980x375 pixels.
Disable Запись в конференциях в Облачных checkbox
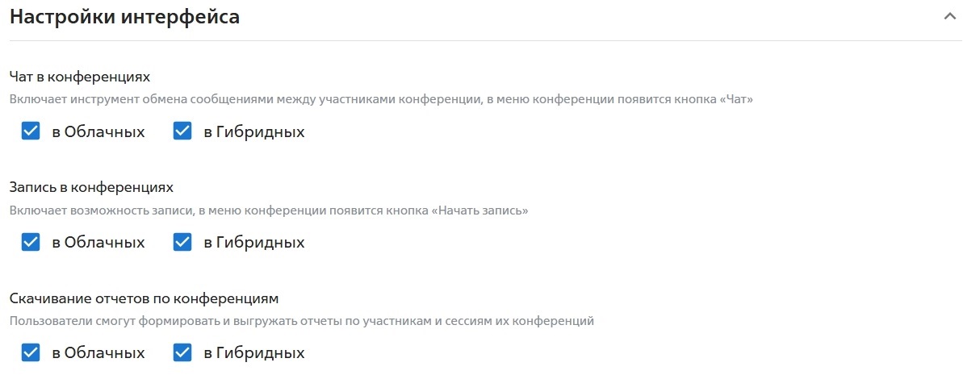click(x=31, y=242)
